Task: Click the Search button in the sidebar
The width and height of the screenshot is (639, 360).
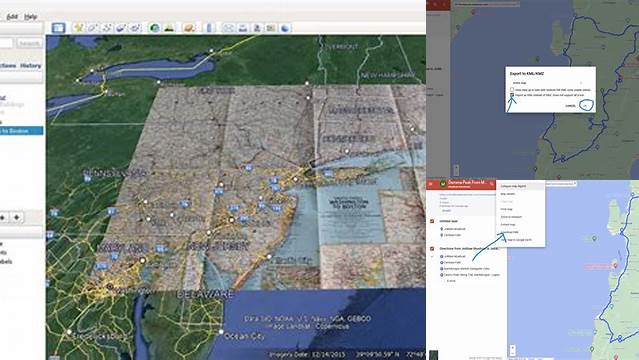Action: (29, 43)
